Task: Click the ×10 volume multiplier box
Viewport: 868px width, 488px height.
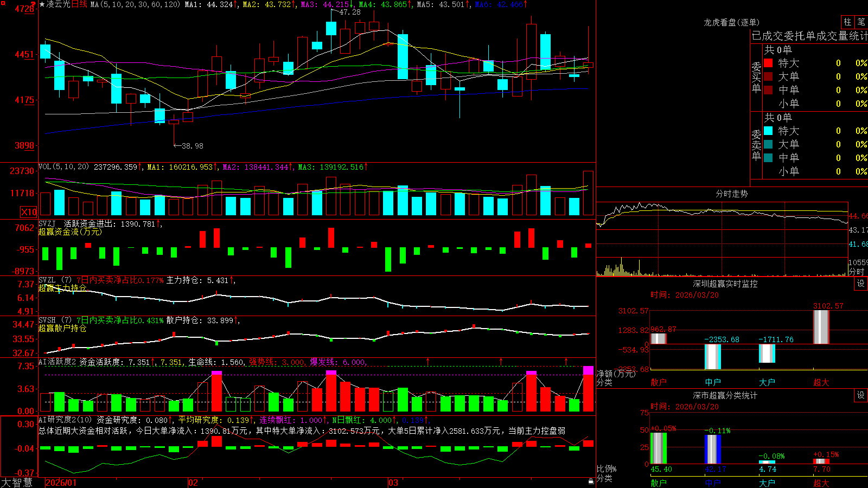Action: [x=29, y=212]
